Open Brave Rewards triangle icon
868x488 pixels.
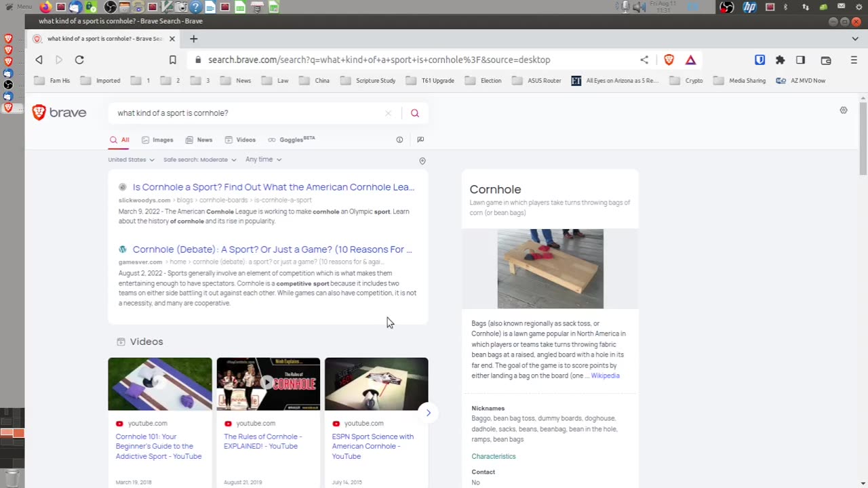click(690, 60)
